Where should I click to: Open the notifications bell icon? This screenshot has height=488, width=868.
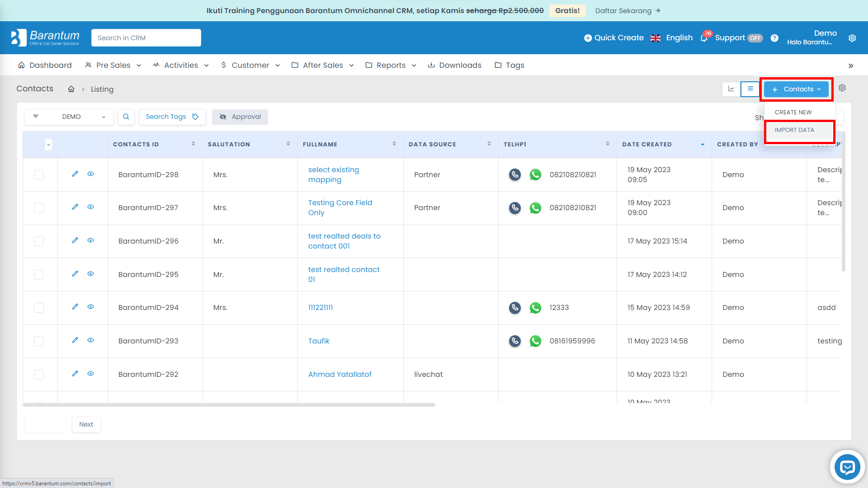coord(704,38)
